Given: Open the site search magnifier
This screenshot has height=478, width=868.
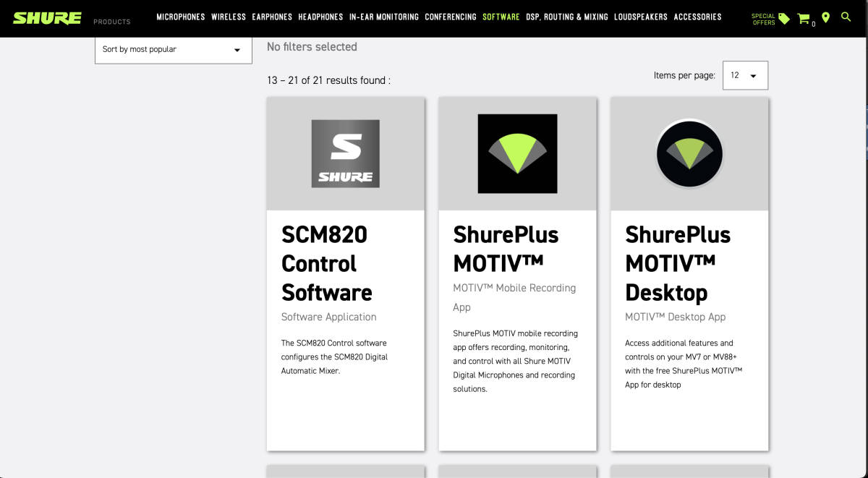Looking at the screenshot, I should (846, 17).
